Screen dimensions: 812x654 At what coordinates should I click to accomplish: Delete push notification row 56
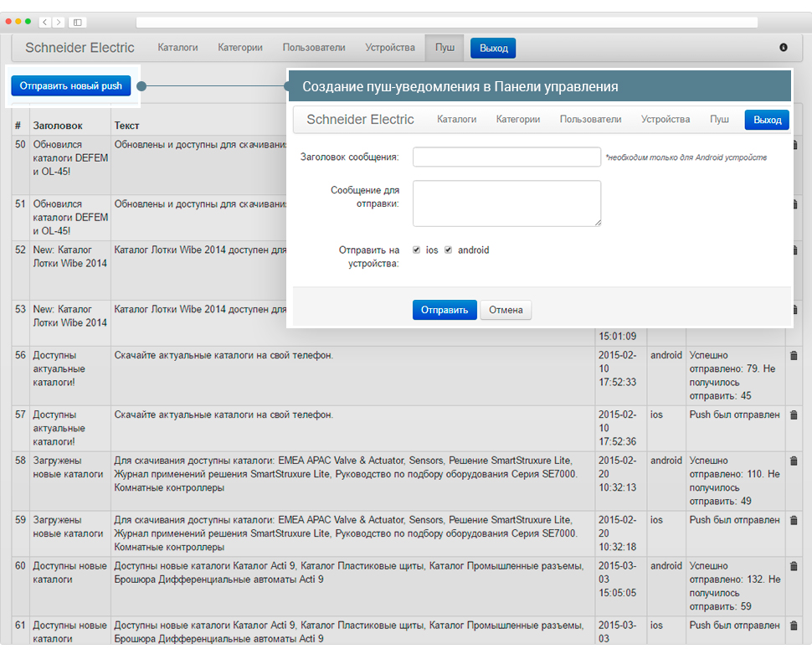tap(794, 356)
